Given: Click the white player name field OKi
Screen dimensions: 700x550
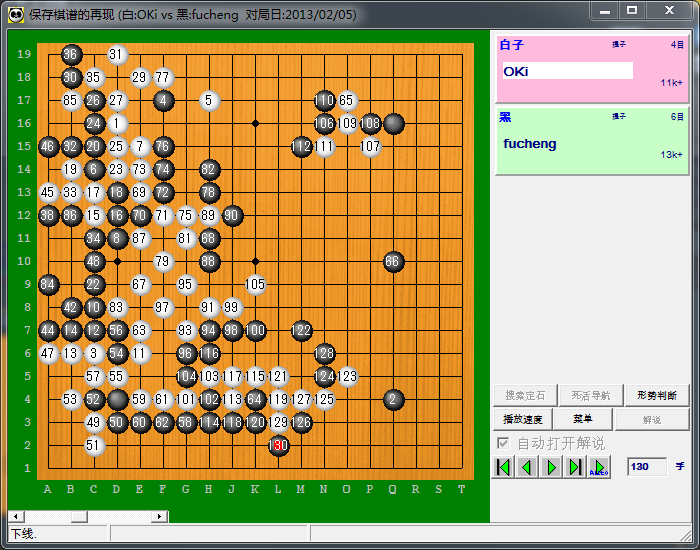Looking at the screenshot, I should [x=567, y=71].
